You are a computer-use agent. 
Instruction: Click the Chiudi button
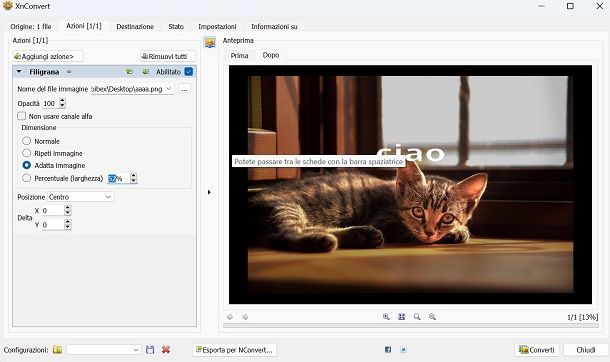pyautogui.click(x=585, y=350)
